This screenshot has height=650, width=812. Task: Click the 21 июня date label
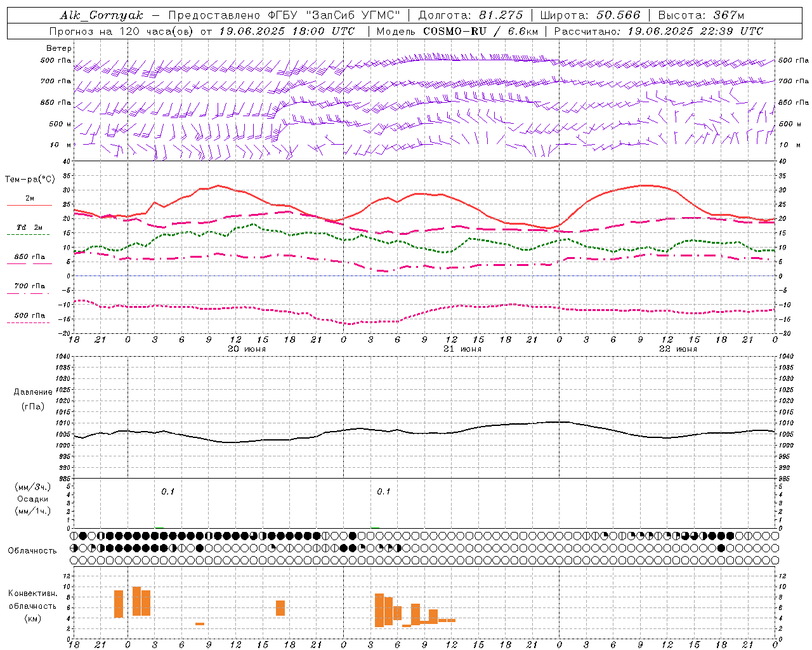462,349
